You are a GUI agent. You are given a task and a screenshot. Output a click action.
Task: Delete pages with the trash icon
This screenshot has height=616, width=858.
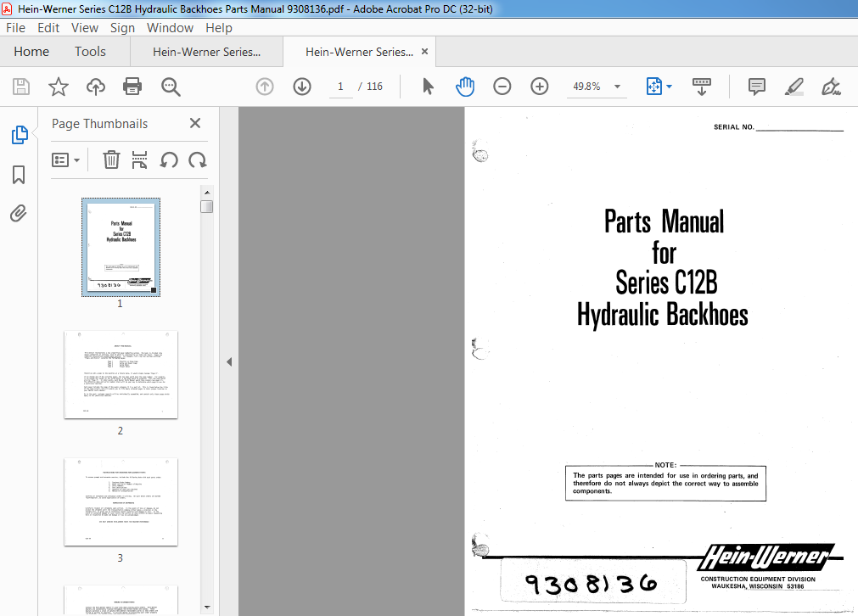coord(111,160)
